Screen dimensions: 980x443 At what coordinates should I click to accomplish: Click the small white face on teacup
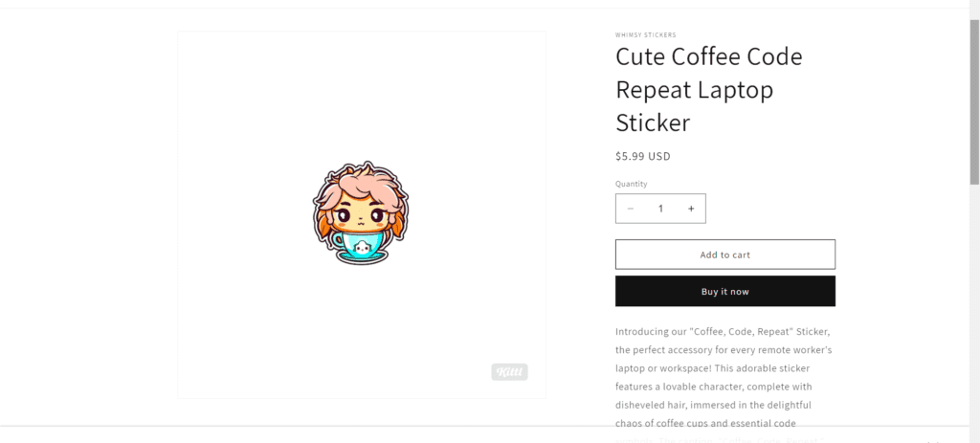pyautogui.click(x=363, y=249)
